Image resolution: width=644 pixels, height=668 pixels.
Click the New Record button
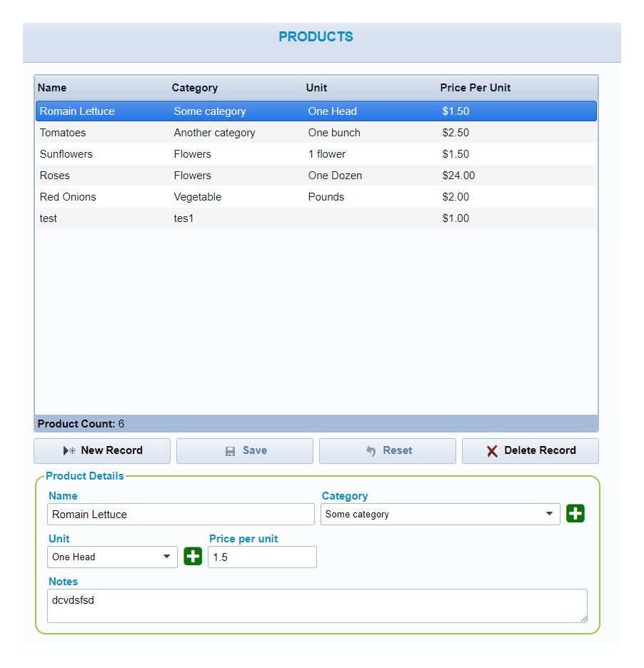(x=102, y=451)
